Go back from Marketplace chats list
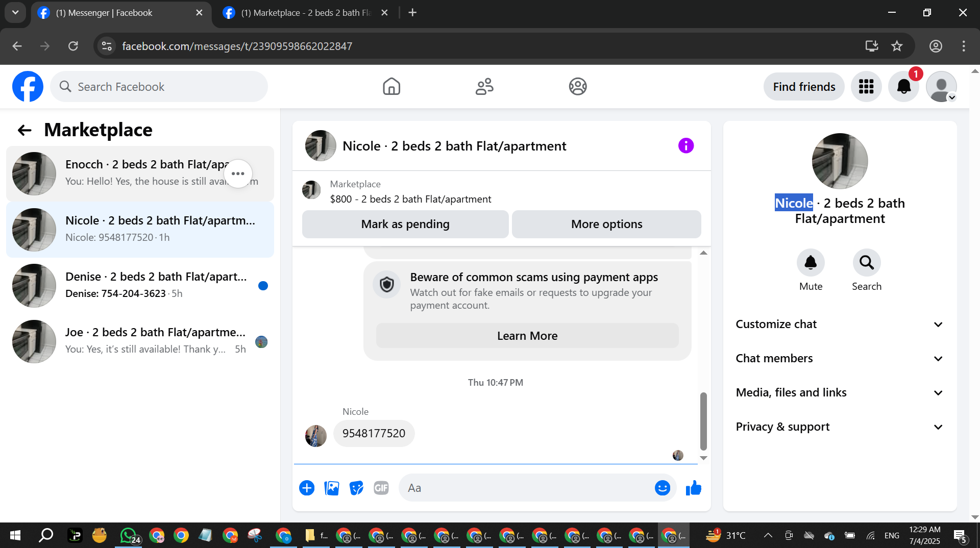The height and width of the screenshot is (548, 980). click(24, 130)
